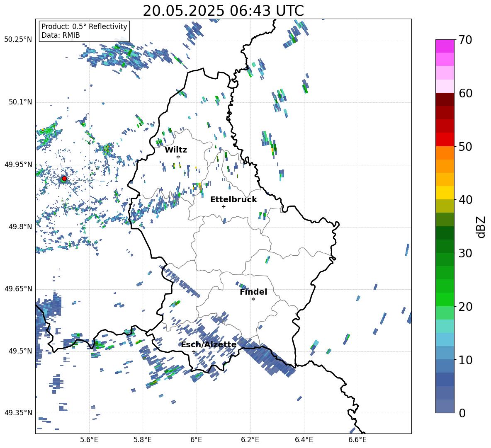This screenshot has height=448, width=491.
Task: Click the red radar site marker
Action: click(x=64, y=178)
